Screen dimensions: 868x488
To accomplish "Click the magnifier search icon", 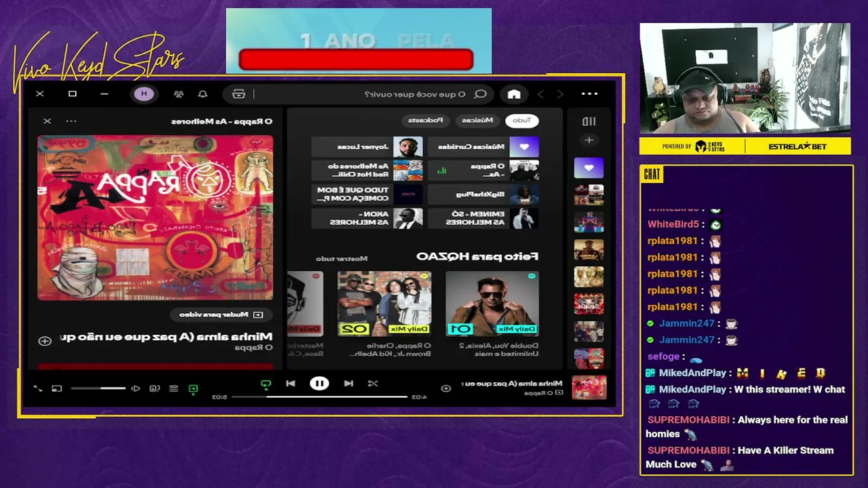I will [480, 94].
